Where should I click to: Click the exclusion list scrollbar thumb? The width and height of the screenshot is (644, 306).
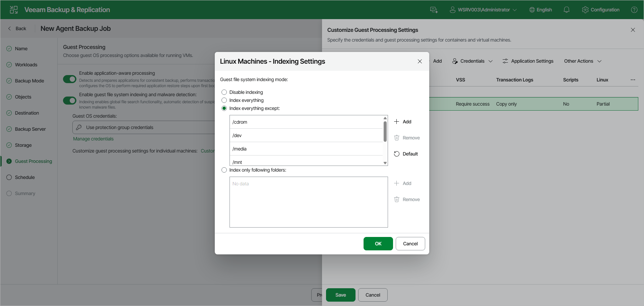point(385,131)
